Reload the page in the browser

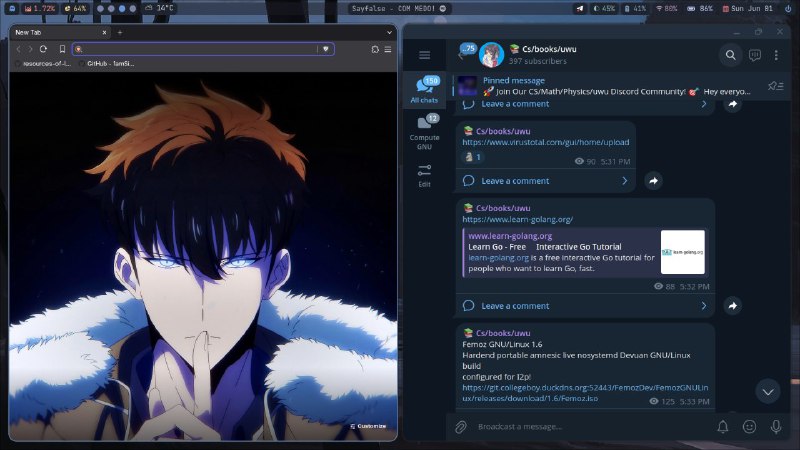43,49
